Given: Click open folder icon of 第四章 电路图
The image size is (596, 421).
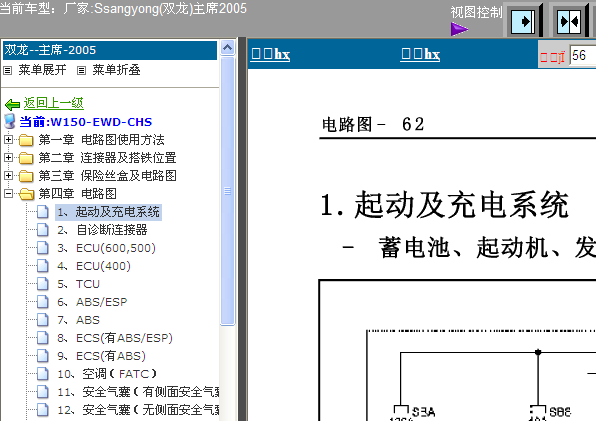Looking at the screenshot, I should tap(26, 194).
